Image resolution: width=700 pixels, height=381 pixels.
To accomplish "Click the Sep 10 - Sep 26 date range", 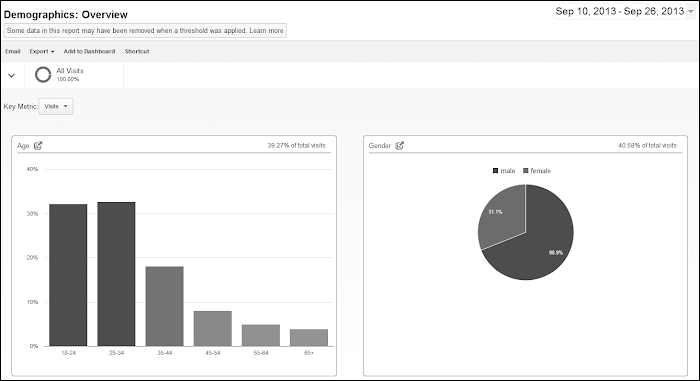I will tap(620, 12).
